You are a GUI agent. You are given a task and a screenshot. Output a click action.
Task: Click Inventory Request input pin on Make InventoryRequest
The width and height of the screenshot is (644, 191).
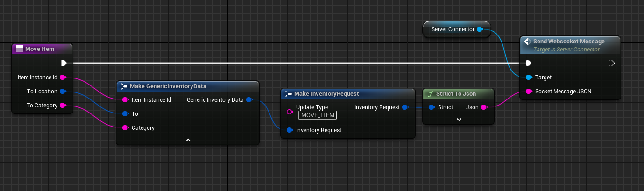click(290, 130)
